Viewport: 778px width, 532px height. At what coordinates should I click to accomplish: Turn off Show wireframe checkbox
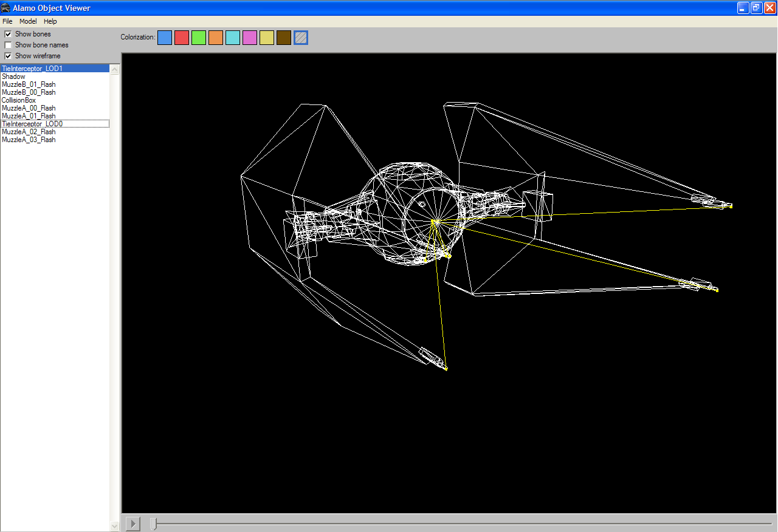pos(8,56)
